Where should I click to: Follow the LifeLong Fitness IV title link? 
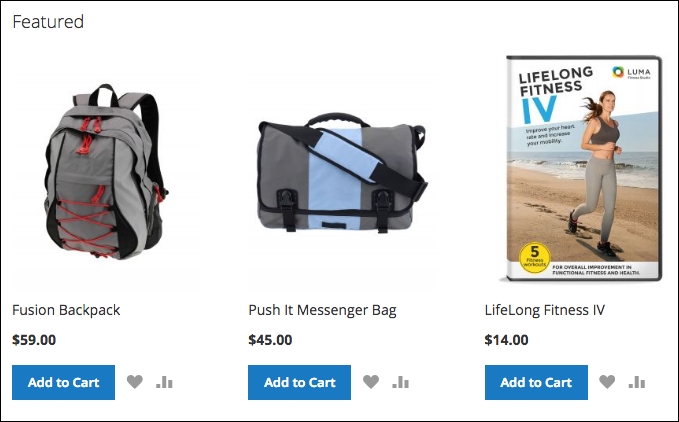(x=544, y=310)
